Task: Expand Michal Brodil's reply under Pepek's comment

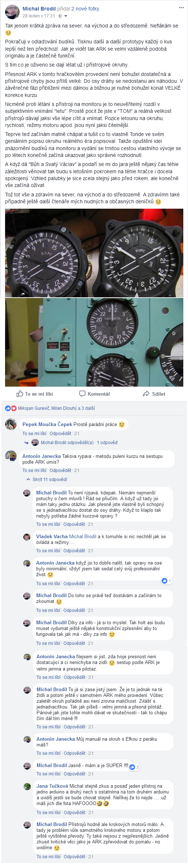Action: 79,443
